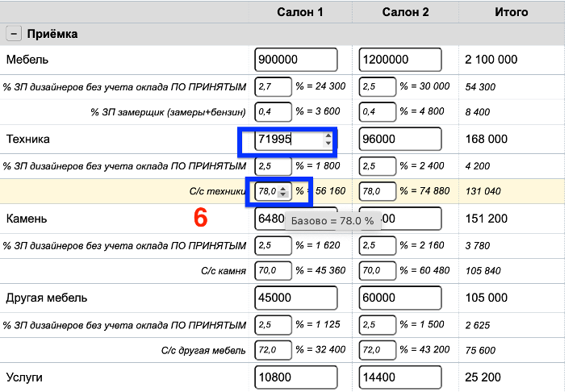Focus the Услуги field showing 10800

(x=295, y=377)
